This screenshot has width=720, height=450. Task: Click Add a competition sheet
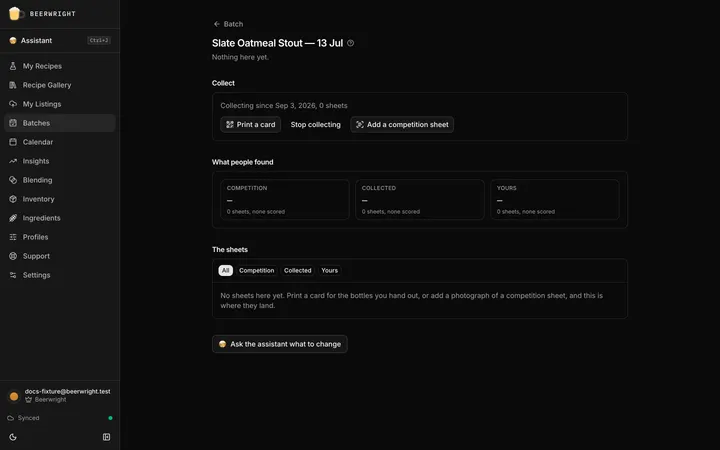[402, 124]
